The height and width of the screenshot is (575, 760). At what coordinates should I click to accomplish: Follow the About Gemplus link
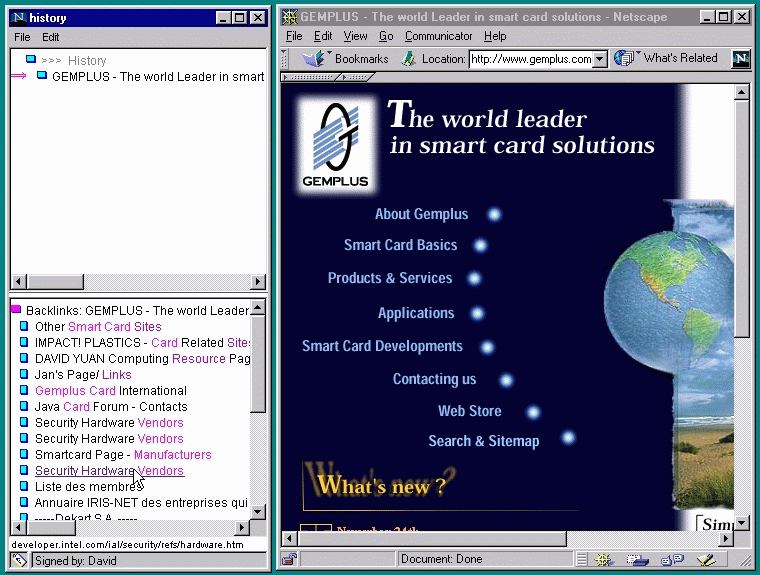(x=421, y=214)
